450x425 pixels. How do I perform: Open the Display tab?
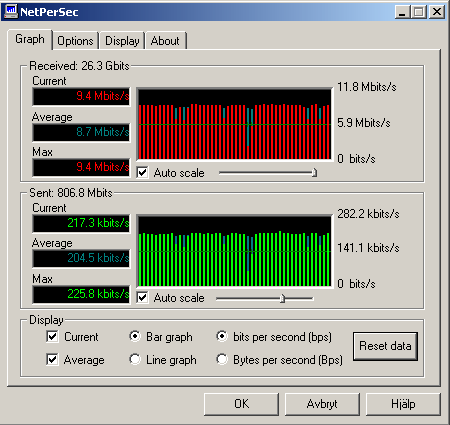[x=122, y=41]
